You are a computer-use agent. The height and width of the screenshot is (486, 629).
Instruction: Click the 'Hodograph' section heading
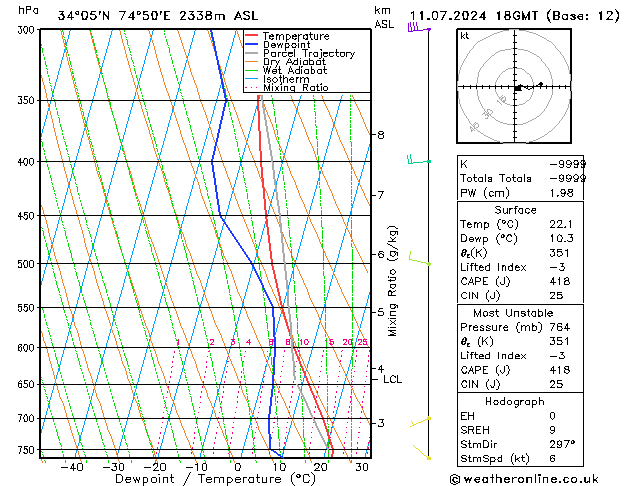click(x=515, y=402)
